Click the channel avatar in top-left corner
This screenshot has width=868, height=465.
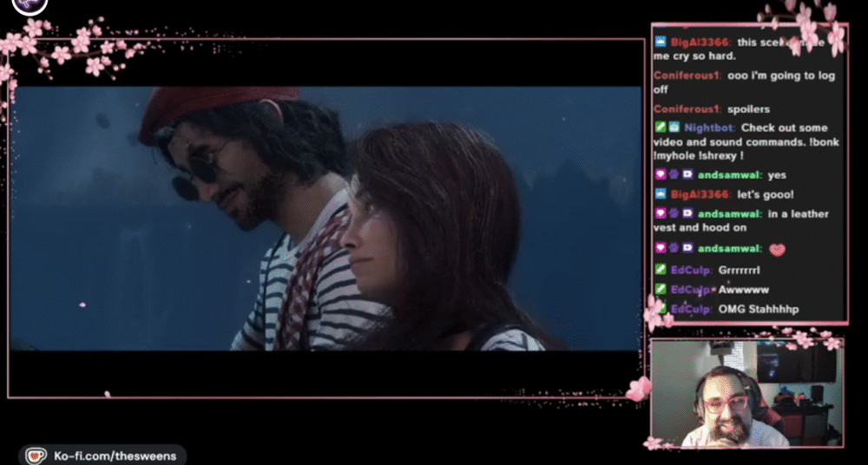click(33, 5)
